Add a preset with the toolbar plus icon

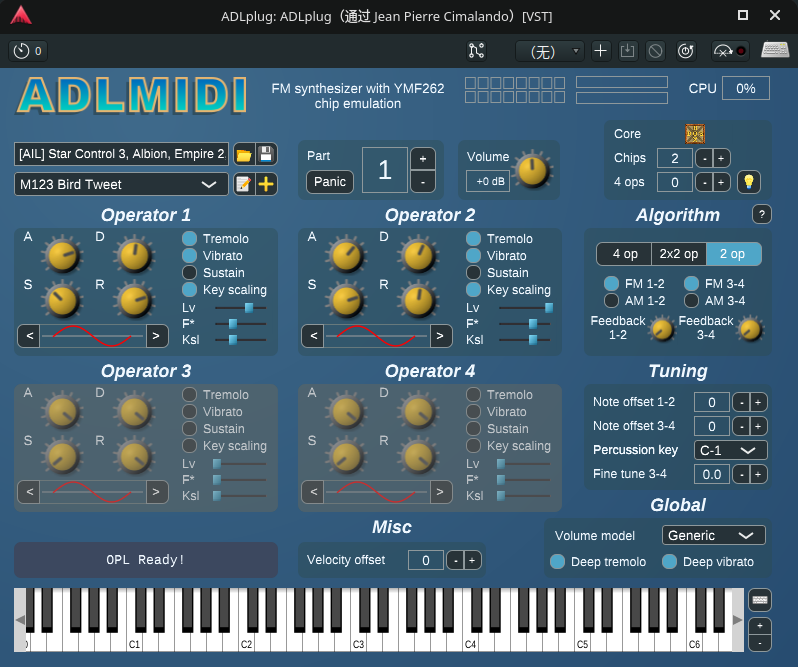tap(601, 51)
